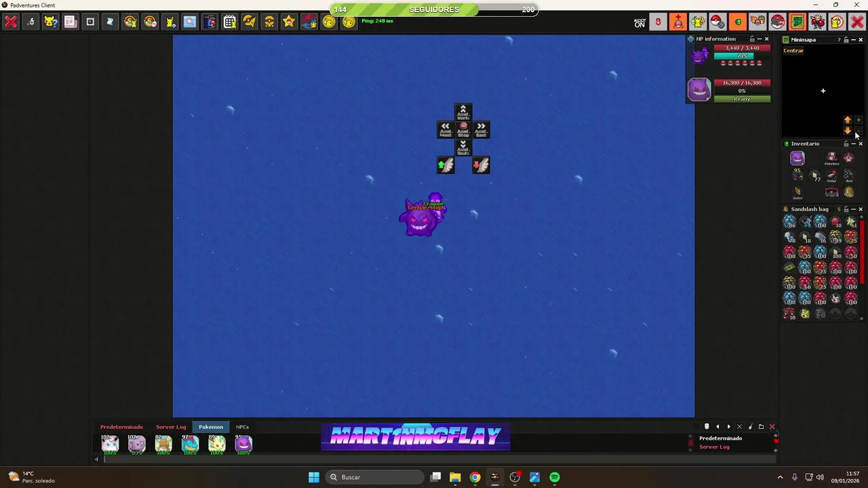Toggle the orange framed map icon
Screen dimensions: 868x488
pyautogui.click(x=797, y=22)
